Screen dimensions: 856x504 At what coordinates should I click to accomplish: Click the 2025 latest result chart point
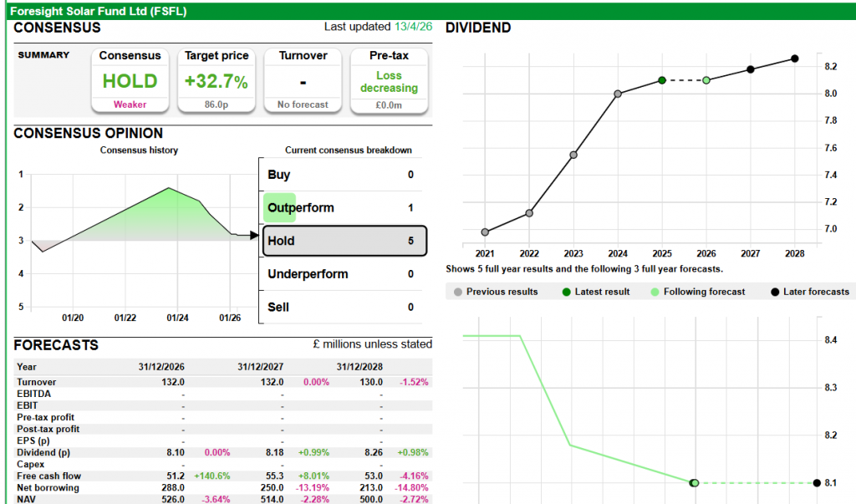(662, 80)
